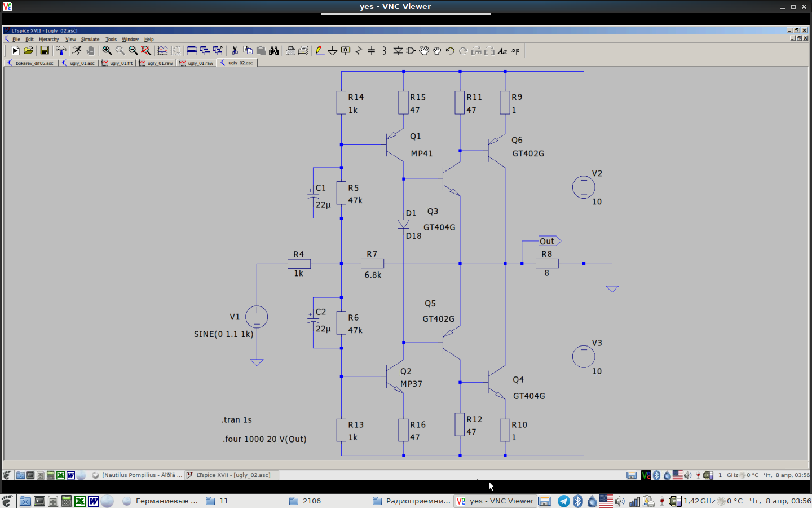Viewport: 812px width, 508px height.
Task: Open the Control Panel hammer icon
Action: (x=61, y=51)
